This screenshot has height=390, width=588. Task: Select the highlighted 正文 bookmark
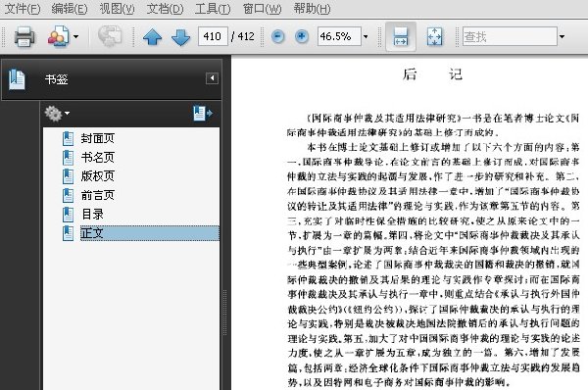[150, 233]
